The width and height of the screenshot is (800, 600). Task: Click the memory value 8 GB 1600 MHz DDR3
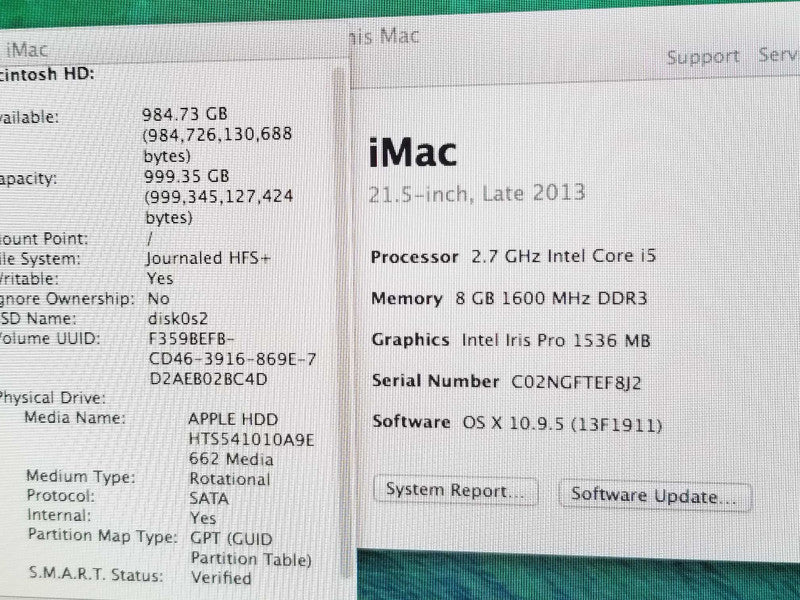coord(551,298)
